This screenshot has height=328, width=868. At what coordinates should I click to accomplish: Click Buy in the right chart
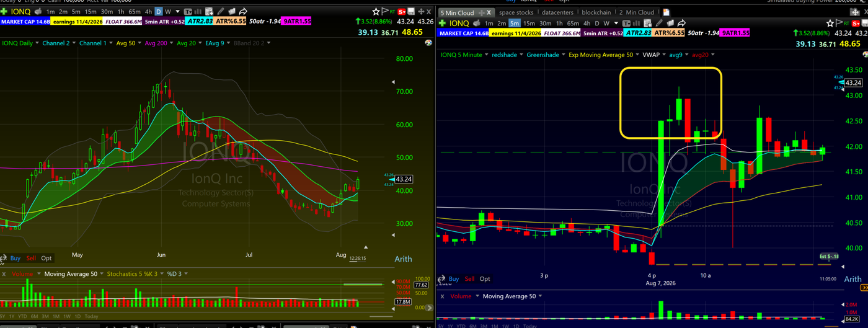454,279
